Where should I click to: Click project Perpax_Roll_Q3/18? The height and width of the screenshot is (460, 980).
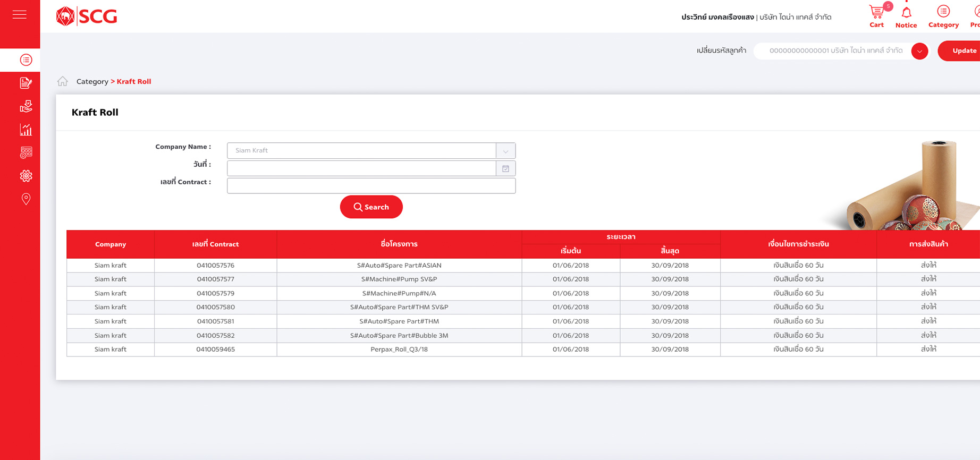tap(399, 350)
